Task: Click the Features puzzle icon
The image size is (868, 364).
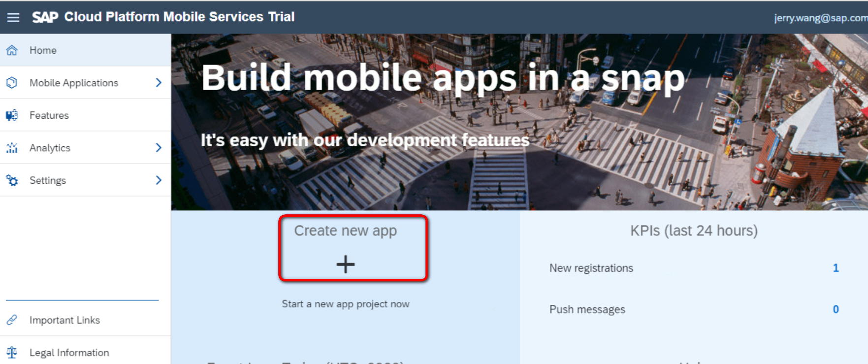Action: (x=12, y=115)
